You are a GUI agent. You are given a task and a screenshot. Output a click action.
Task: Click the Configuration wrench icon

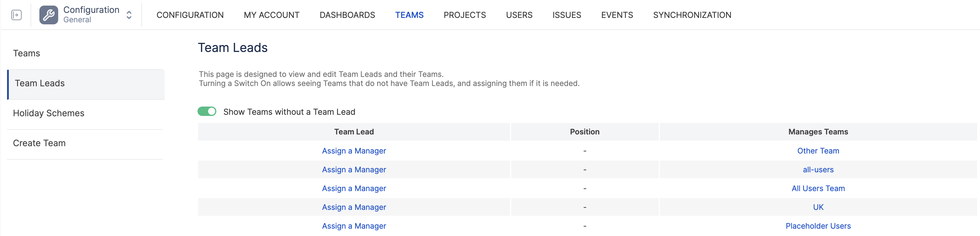[49, 15]
